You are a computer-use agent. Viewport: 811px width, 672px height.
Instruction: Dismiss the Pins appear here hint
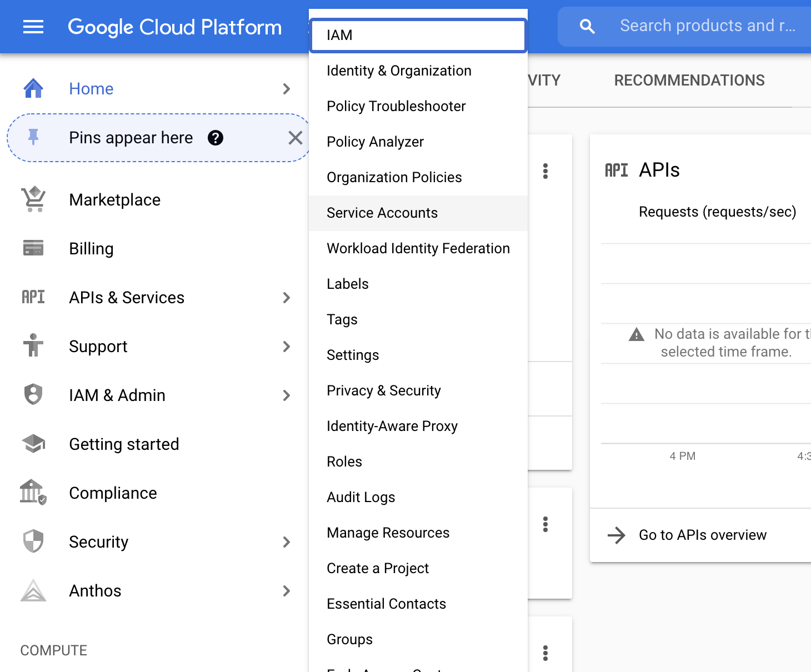[x=296, y=138]
